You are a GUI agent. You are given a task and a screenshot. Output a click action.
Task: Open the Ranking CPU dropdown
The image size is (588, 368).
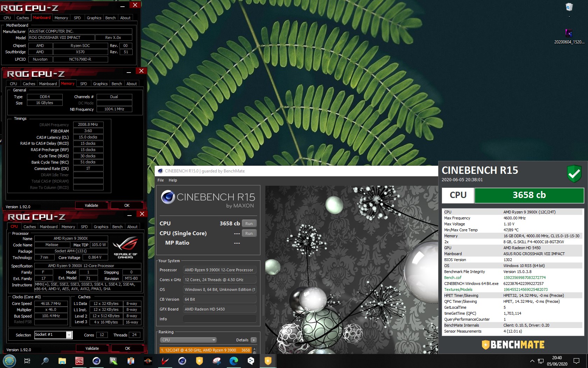point(188,340)
